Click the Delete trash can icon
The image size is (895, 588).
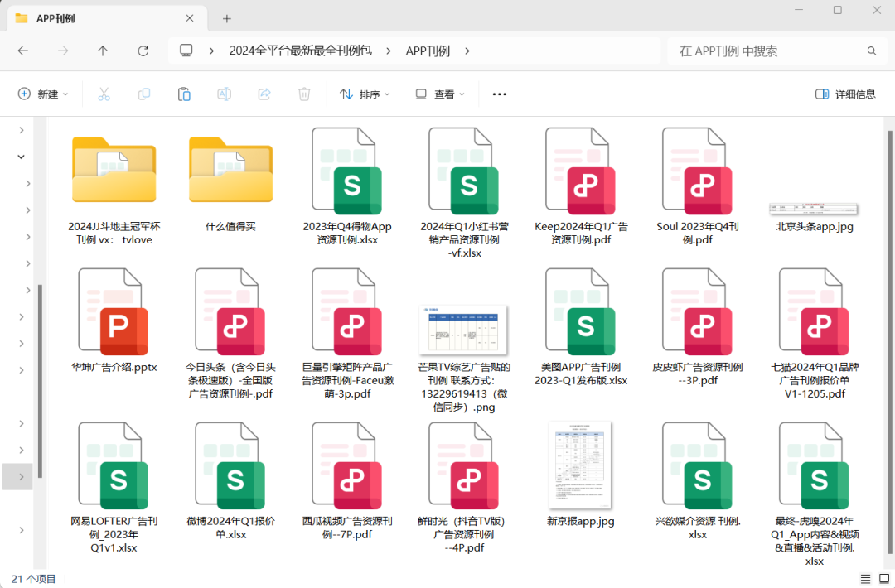click(304, 94)
